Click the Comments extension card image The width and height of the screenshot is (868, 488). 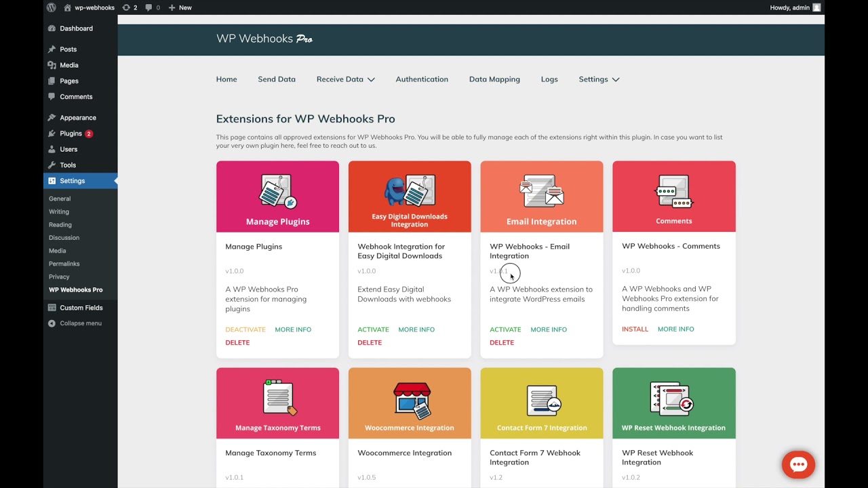[674, 197]
